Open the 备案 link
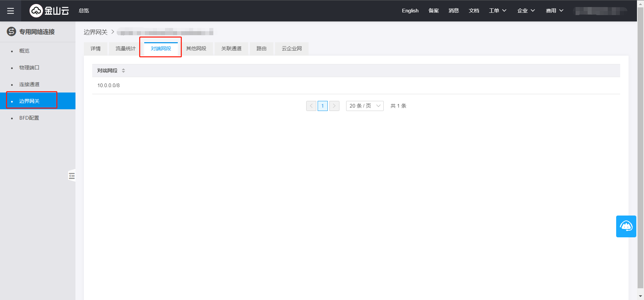644x300 pixels. pyautogui.click(x=434, y=11)
